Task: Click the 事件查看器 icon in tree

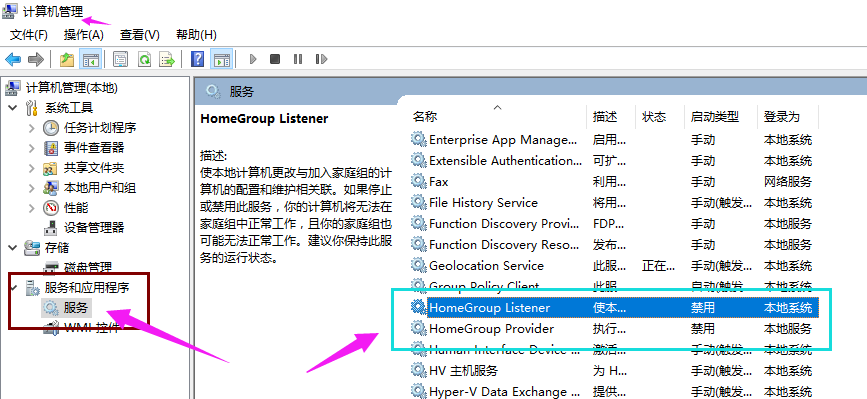Action: pyautogui.click(x=51, y=148)
